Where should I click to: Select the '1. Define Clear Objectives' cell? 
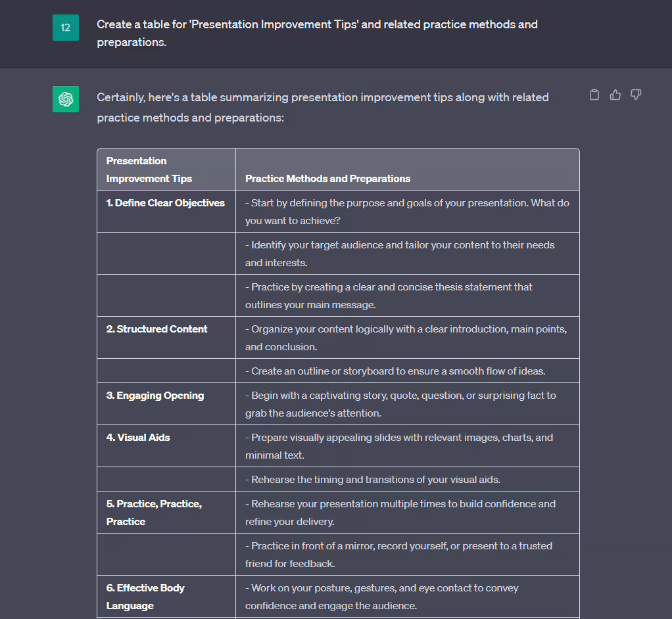[166, 203]
